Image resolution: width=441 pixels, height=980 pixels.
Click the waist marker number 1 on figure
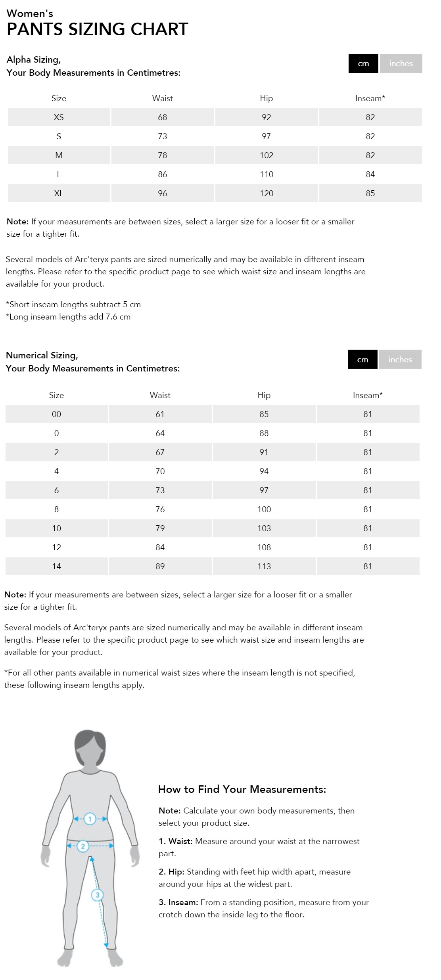(x=90, y=819)
